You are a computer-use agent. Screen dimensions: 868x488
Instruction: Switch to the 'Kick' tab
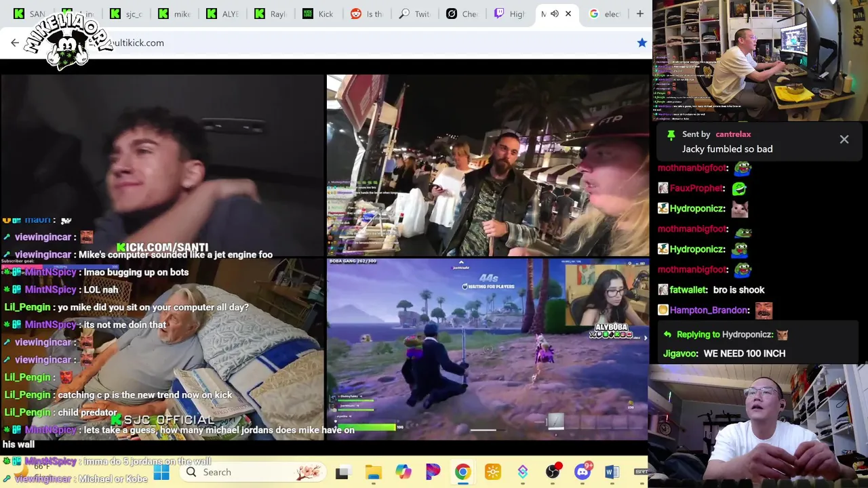point(319,14)
